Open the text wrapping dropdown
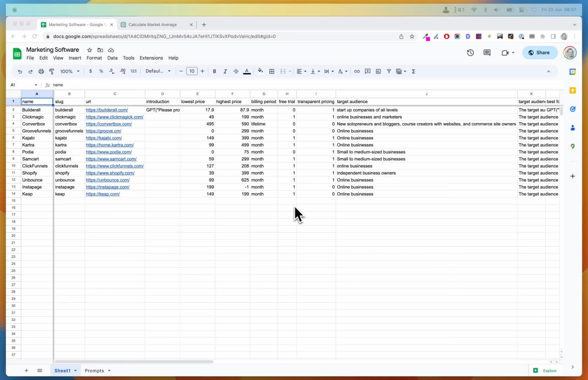The width and height of the screenshot is (588, 380). pos(329,71)
